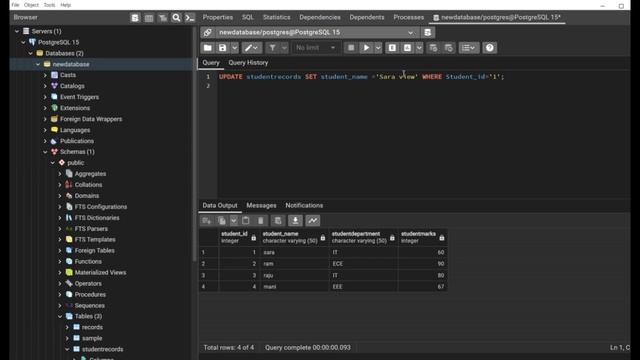Image resolution: width=640 pixels, height=360 pixels.
Task: Open Search Objects magnifier icon
Action: click(176, 18)
